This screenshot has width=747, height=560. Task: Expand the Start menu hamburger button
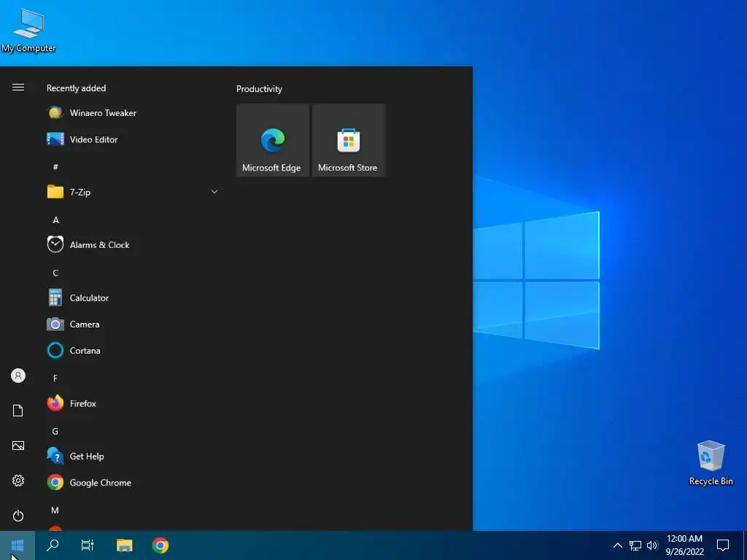pos(18,87)
